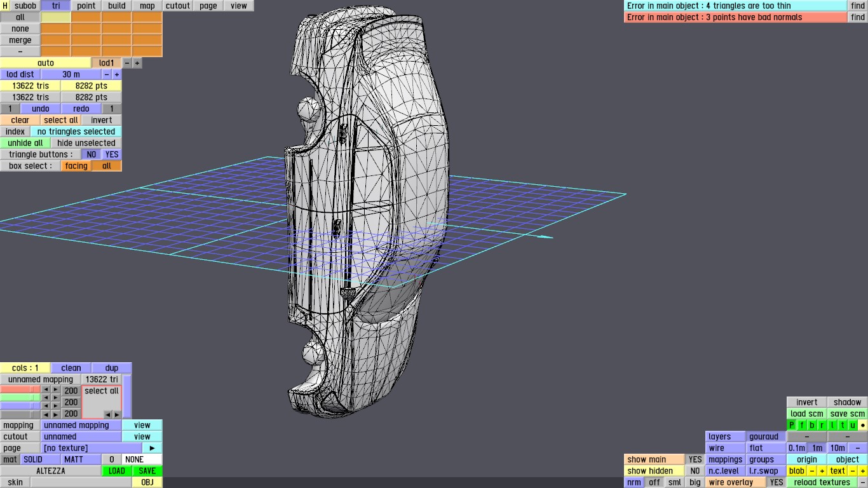Screen dimensions: 868x488
Task: Choose the big normals option
Action: coord(695,482)
